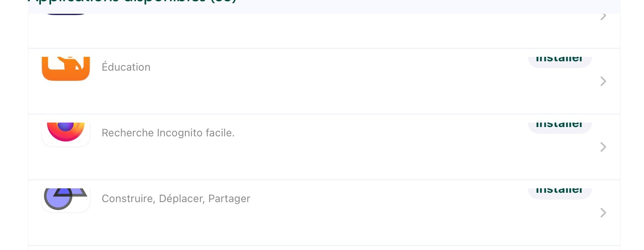This screenshot has width=644, height=250.
Task: Select the Éducation category label
Action: pos(126,67)
